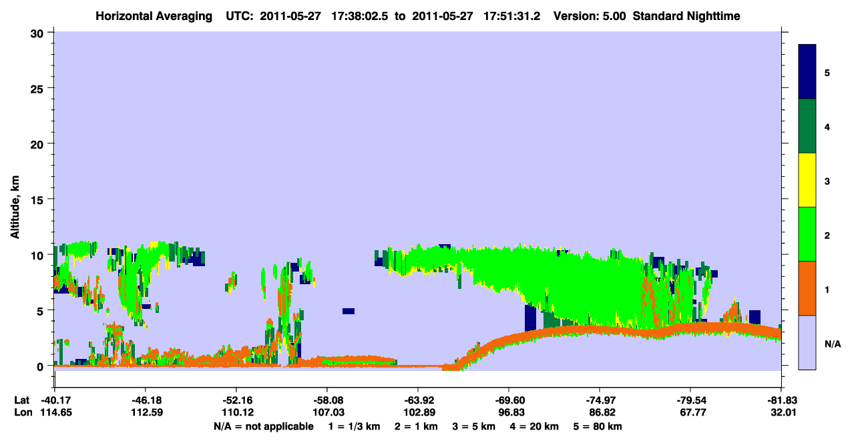This screenshot has height=445, width=868.
Task: Click the start time 17:38:02.5 in title
Action: [361, 15]
